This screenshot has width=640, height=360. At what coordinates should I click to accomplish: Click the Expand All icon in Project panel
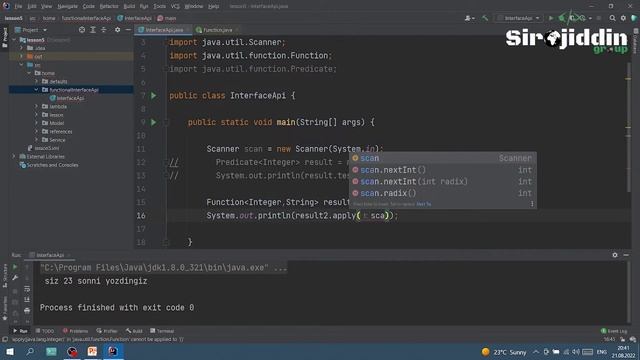pos(93,30)
